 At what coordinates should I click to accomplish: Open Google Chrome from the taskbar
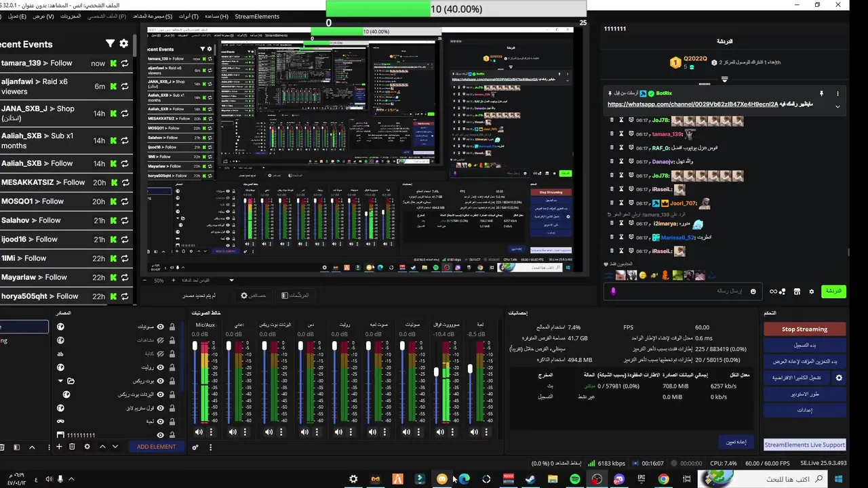(x=663, y=479)
